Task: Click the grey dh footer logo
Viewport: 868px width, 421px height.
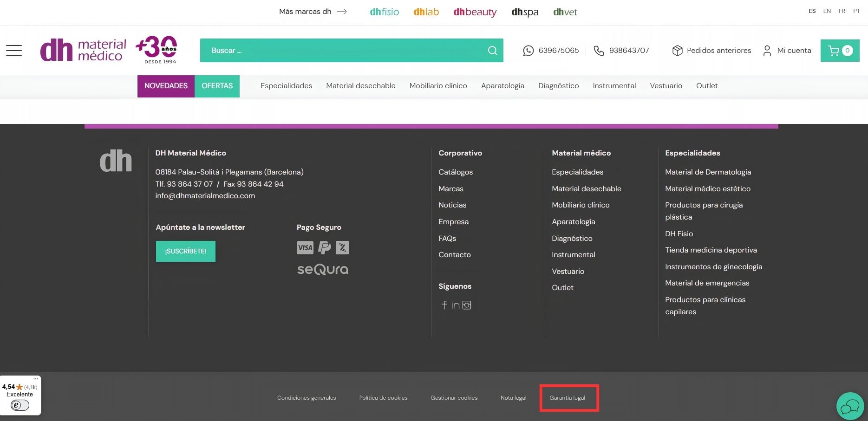Action: coord(116,161)
